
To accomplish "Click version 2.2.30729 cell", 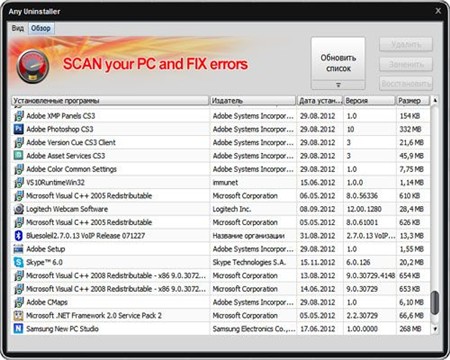I will [x=362, y=316].
